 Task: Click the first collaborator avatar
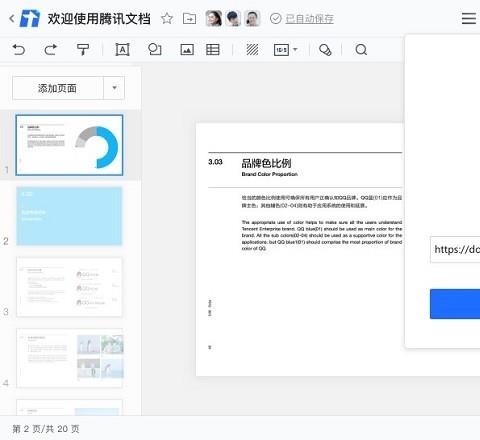(214, 18)
